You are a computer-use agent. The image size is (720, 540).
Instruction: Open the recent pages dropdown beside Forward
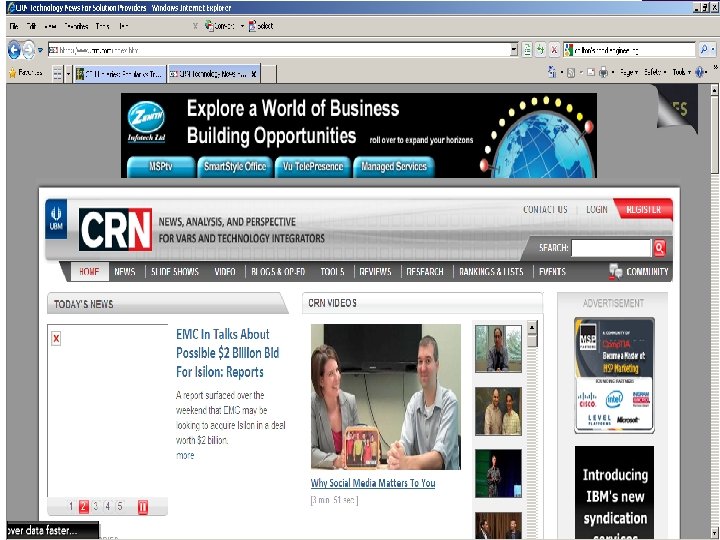(x=40, y=50)
